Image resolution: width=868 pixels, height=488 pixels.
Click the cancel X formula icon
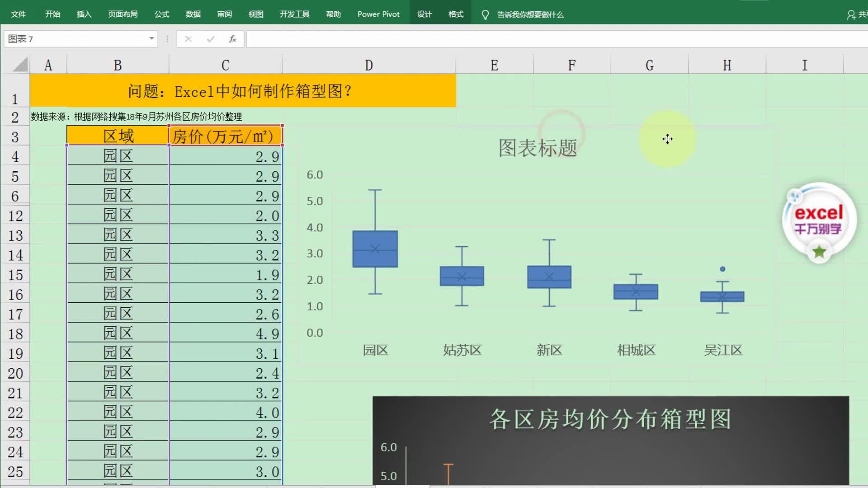[x=188, y=39]
